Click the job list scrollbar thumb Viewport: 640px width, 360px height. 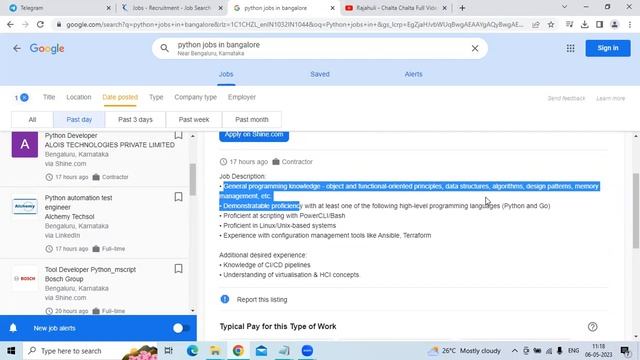tap(193, 179)
